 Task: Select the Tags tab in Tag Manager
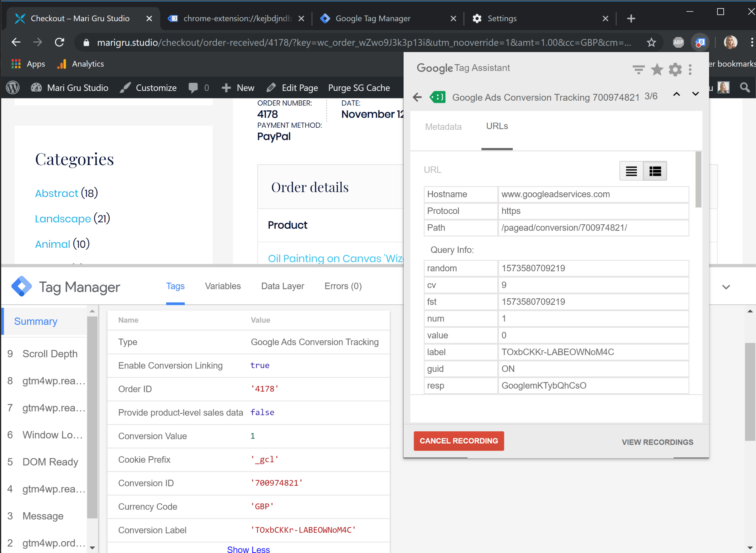point(175,286)
